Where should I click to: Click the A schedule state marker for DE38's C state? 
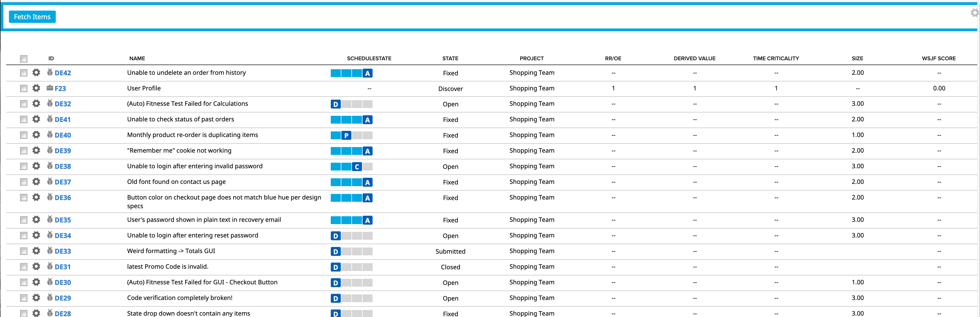point(356,166)
